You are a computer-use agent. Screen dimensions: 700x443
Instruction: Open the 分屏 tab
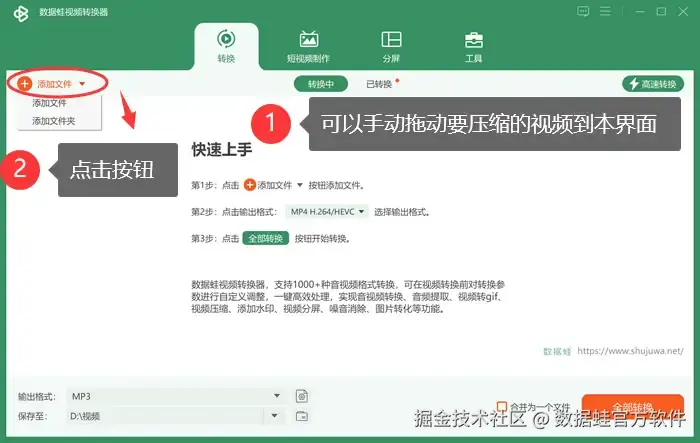tap(391, 46)
